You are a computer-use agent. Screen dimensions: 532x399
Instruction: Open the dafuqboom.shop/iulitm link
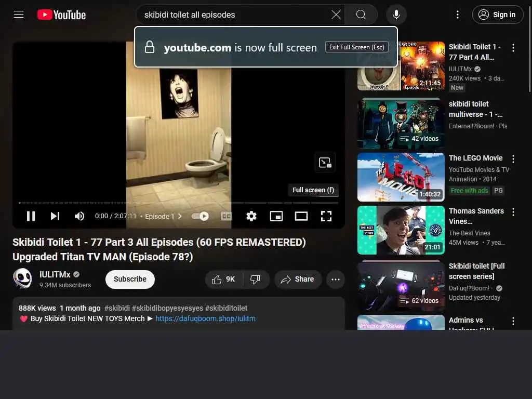[205, 318]
